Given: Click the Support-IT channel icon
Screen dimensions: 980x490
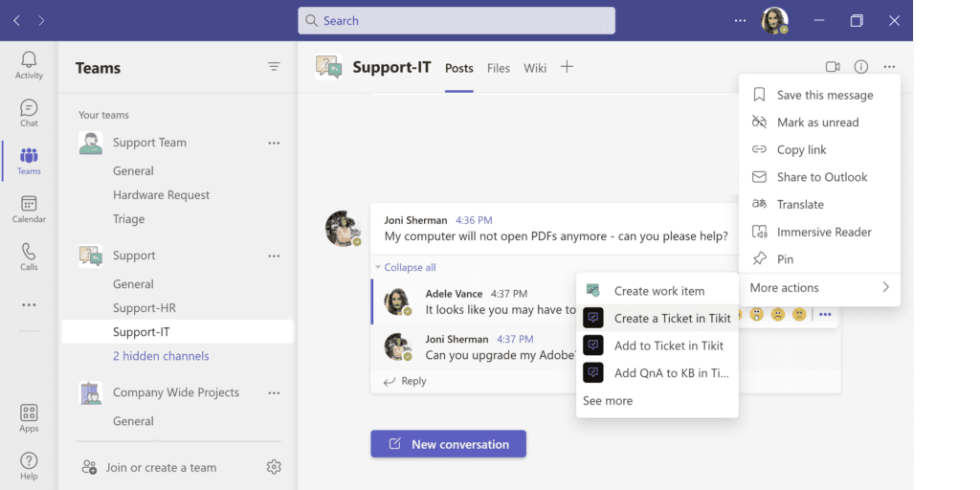Looking at the screenshot, I should 329,67.
